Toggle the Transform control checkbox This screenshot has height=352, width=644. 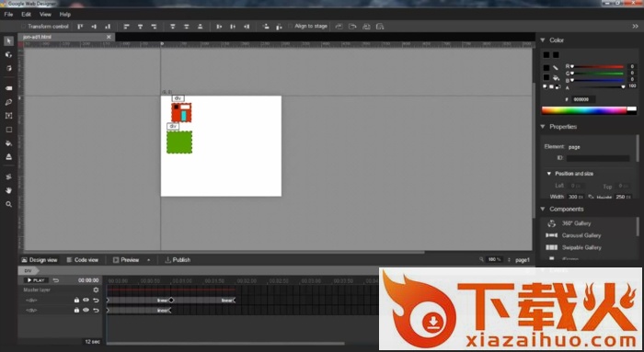coord(23,27)
